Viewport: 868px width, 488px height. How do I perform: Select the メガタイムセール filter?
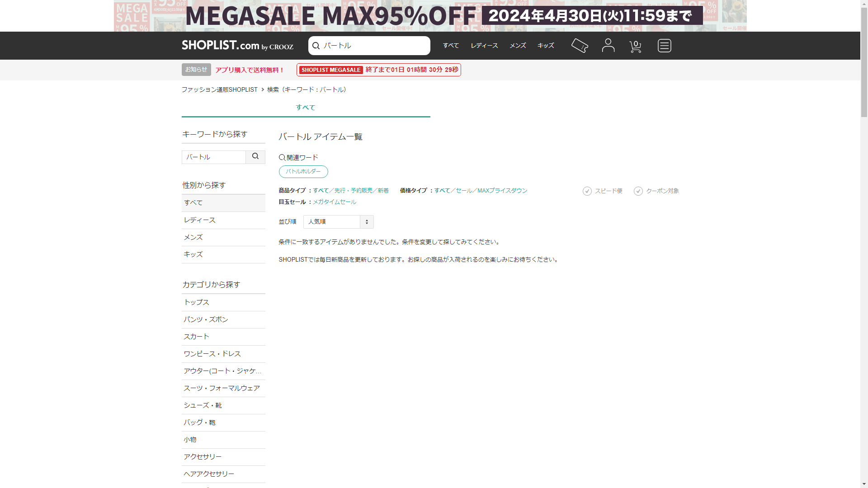pyautogui.click(x=335, y=202)
